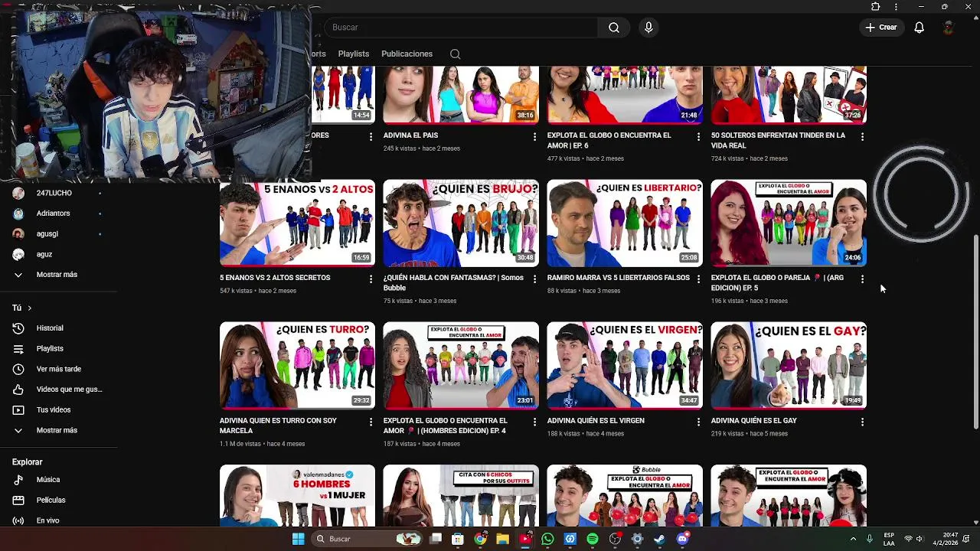980x551 pixels.
Task: Open ¿QUIEN ES LIBERTARIO? thumbnail
Action: pos(625,223)
